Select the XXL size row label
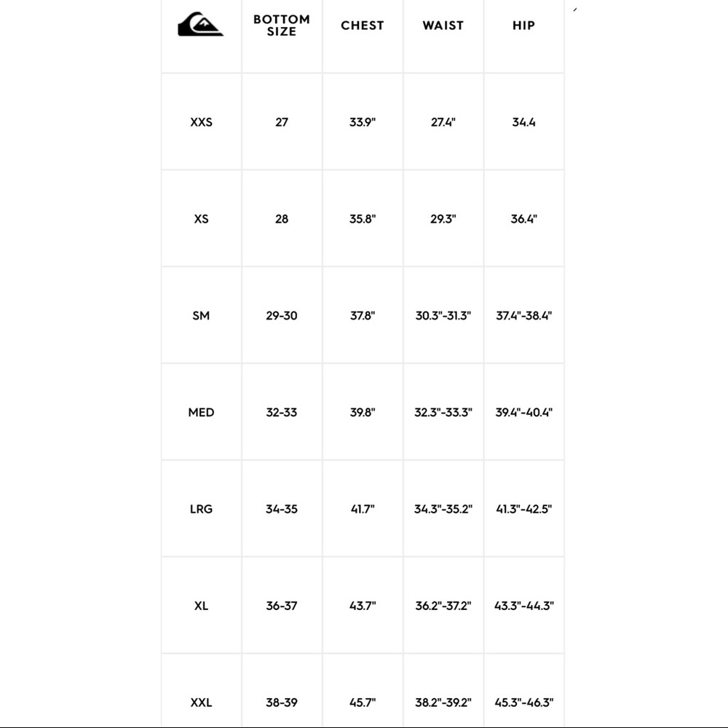Viewport: 728px width, 728px height. (x=201, y=703)
